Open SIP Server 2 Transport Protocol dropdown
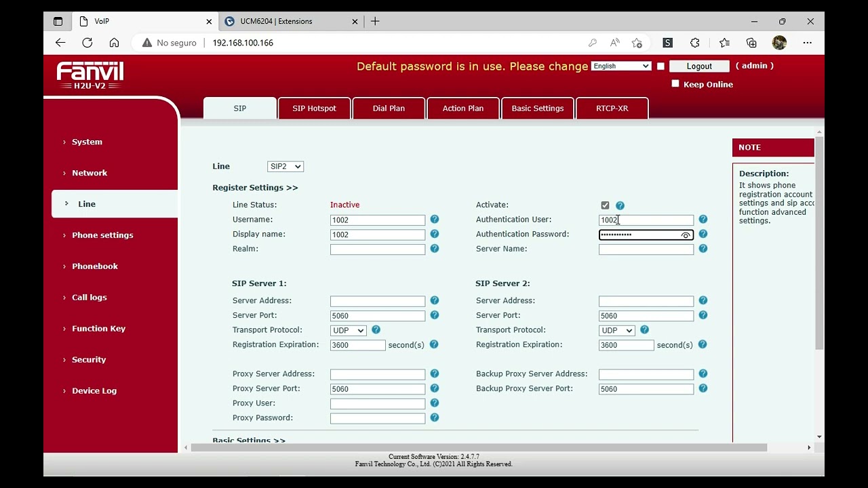868x488 pixels. tap(616, 330)
